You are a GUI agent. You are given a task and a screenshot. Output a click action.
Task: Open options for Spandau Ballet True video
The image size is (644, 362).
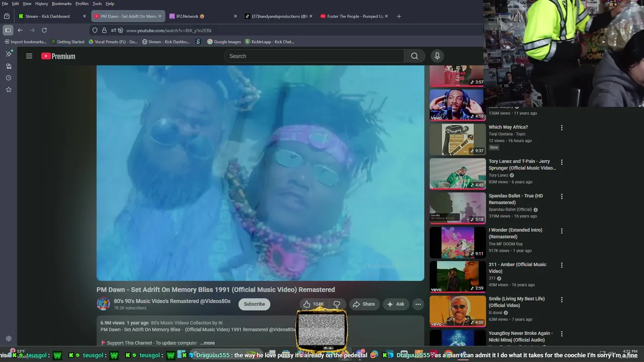pos(562,197)
